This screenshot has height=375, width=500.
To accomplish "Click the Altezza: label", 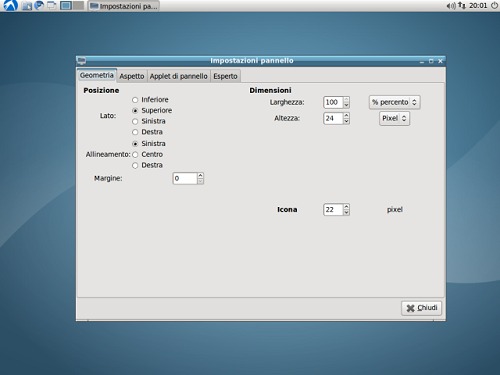I will [x=287, y=118].
